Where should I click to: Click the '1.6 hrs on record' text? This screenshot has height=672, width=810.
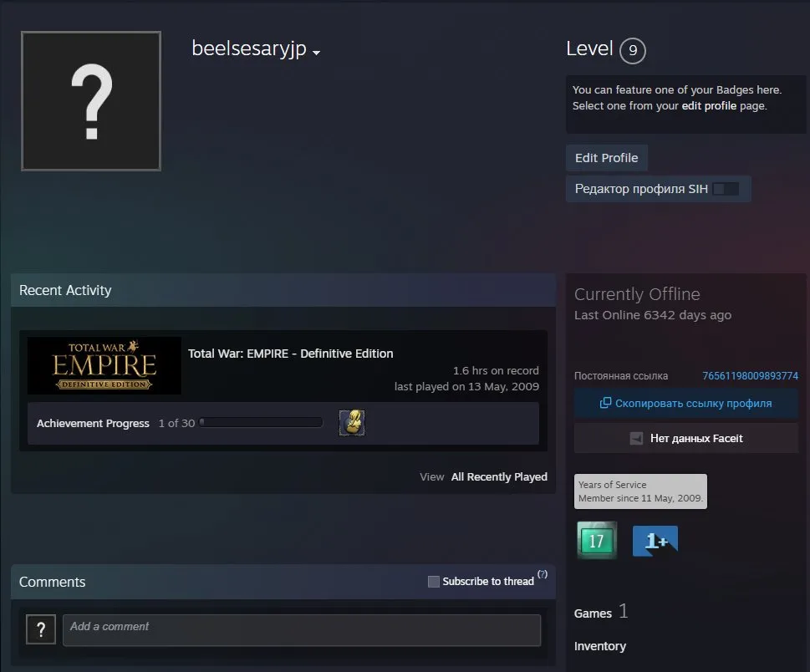point(496,370)
